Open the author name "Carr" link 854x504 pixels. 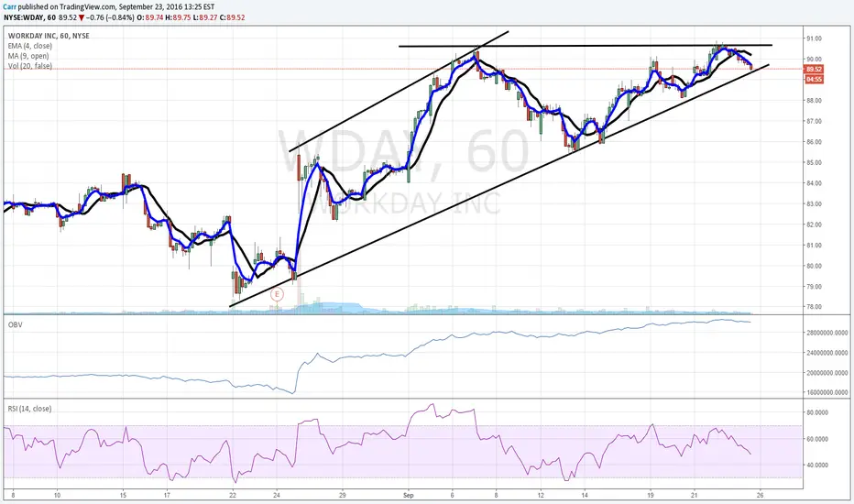point(9,8)
